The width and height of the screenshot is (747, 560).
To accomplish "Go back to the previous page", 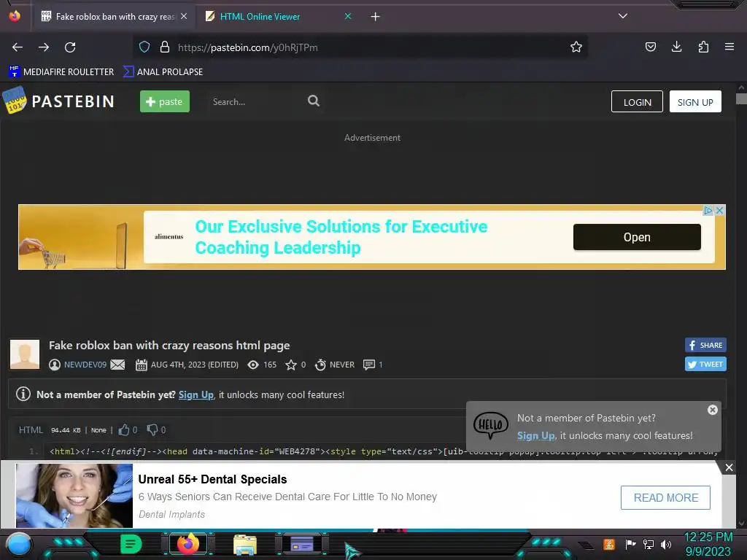I will point(18,47).
